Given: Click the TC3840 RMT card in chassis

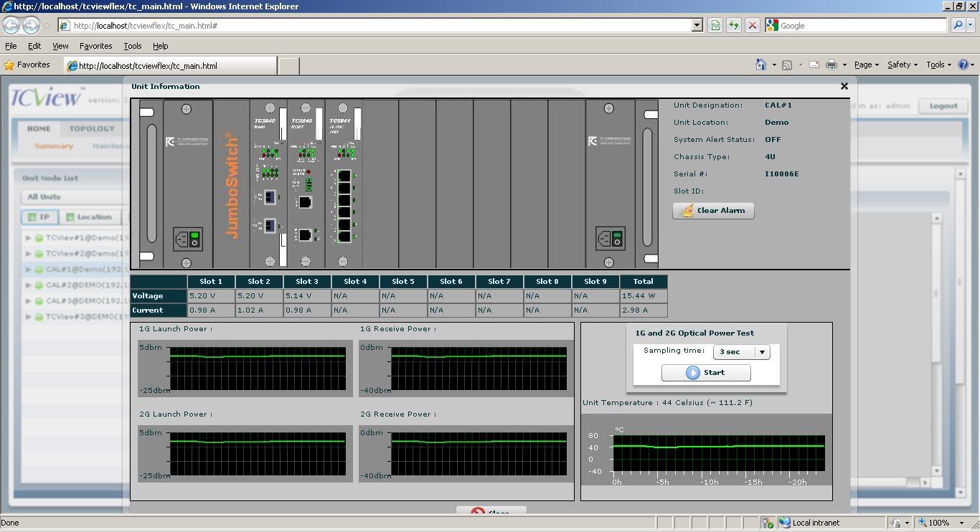Looking at the screenshot, I should coord(306,184).
